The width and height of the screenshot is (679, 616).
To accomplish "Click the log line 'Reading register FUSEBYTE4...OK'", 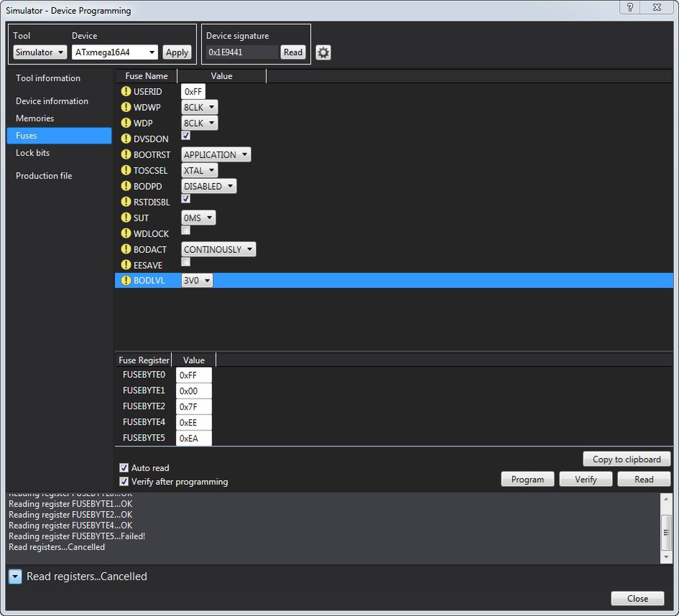I will tap(71, 525).
